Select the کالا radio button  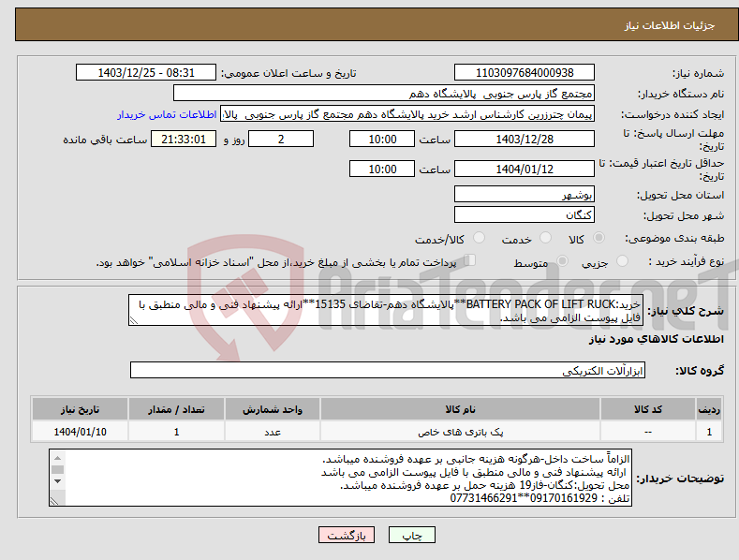tap(599, 238)
